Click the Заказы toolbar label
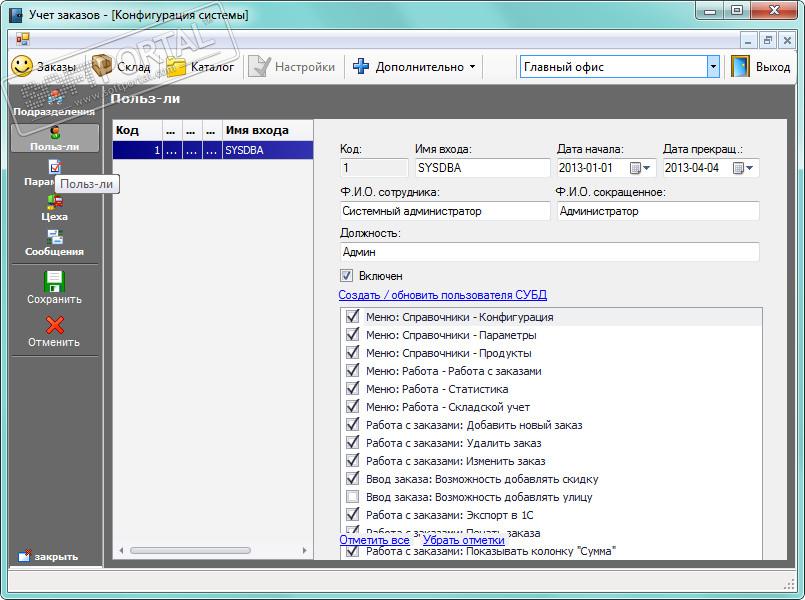This screenshot has height=600, width=805. coord(56,67)
